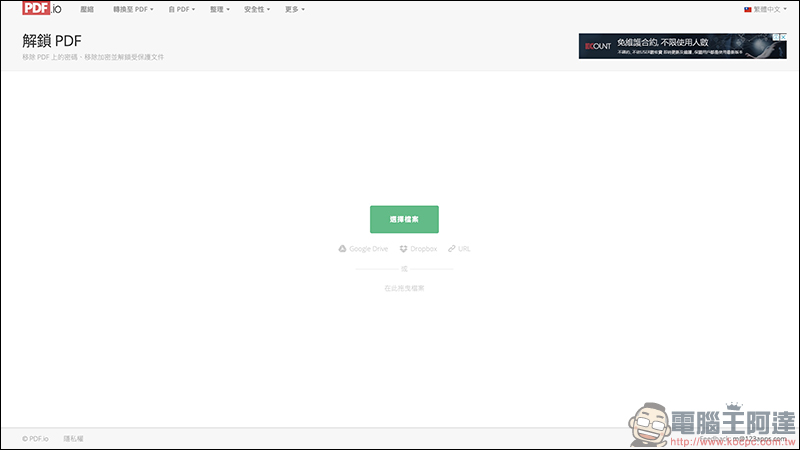Close the ECOUNT ad with X icon
The image size is (800, 450).
click(x=783, y=37)
